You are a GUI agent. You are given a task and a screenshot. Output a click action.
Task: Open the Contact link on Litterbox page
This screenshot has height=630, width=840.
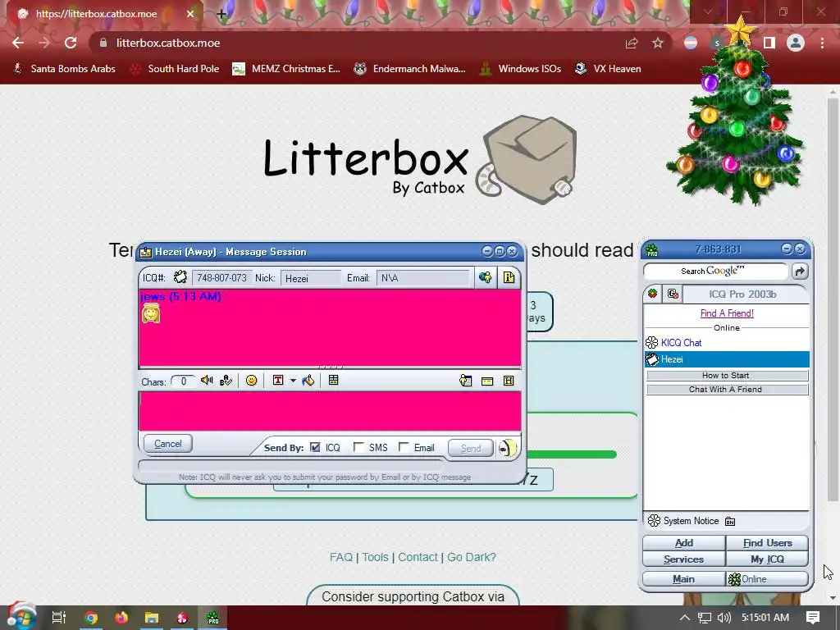pyautogui.click(x=418, y=557)
